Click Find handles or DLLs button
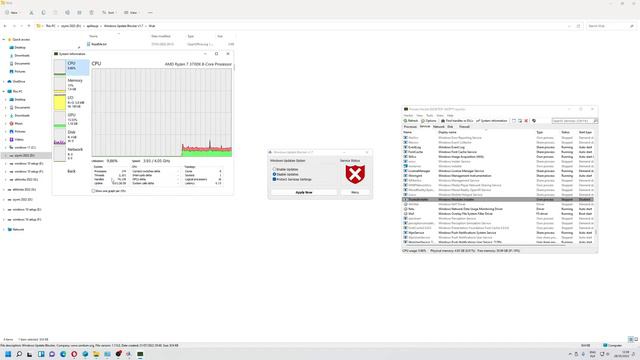Screen dimensions: 640x360 tap(457, 121)
